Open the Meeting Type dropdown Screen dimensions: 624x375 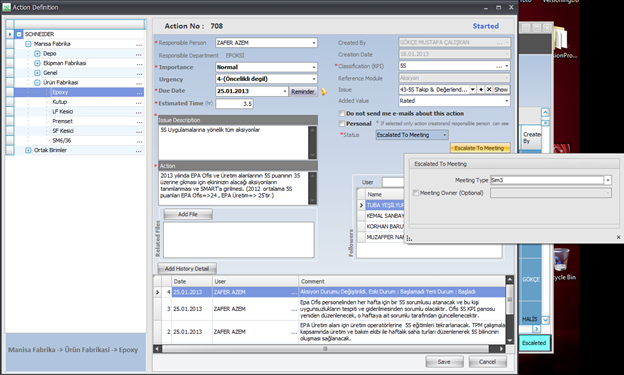click(x=608, y=181)
